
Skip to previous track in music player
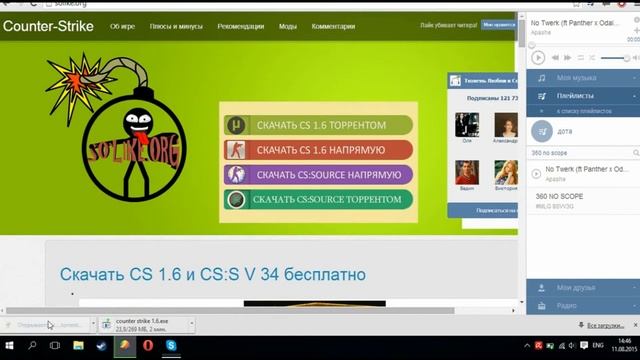tap(555, 58)
